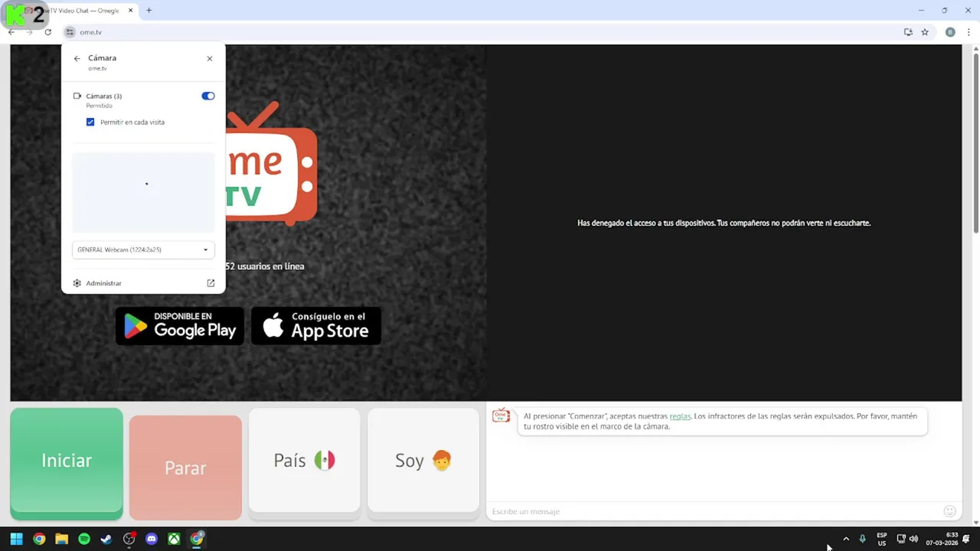Screen dimensions: 980x551
Task: Open Xbox app from taskbar
Action: [x=175, y=539]
